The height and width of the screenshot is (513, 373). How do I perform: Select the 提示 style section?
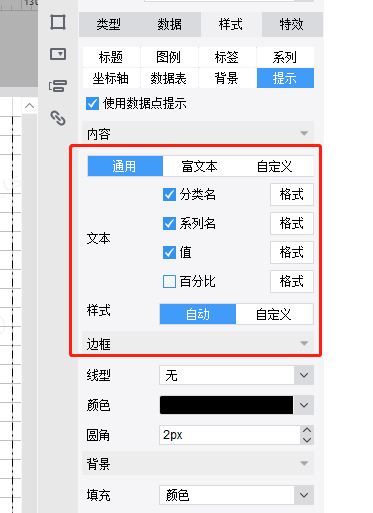pos(285,78)
